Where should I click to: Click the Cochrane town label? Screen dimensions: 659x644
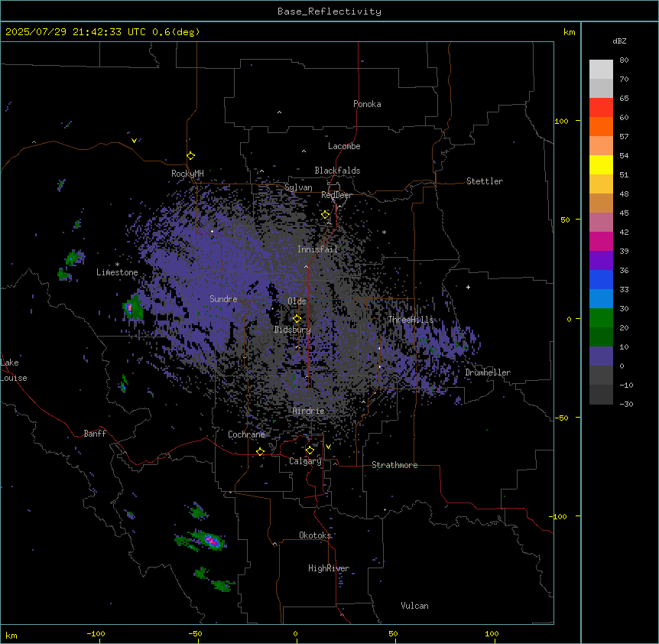(246, 434)
